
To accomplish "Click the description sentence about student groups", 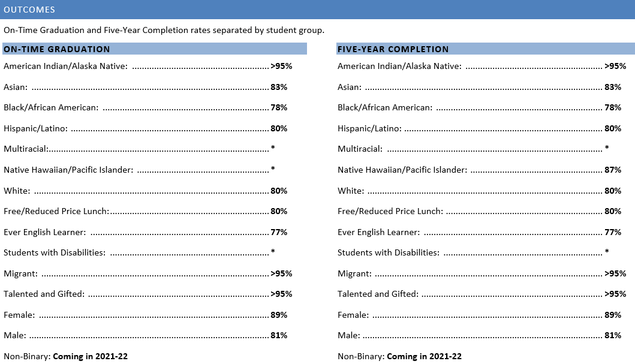I will (x=164, y=30).
